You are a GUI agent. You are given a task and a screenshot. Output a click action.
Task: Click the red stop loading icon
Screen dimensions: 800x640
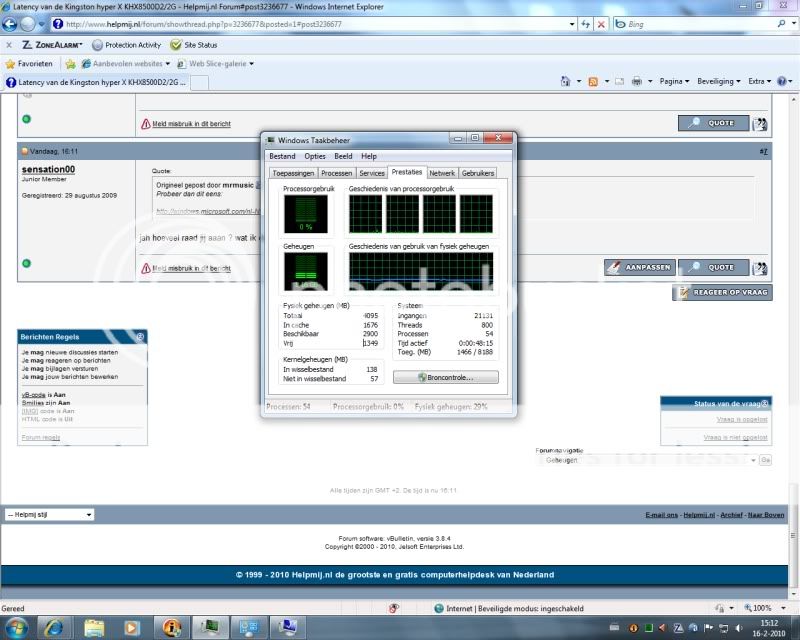coord(600,24)
